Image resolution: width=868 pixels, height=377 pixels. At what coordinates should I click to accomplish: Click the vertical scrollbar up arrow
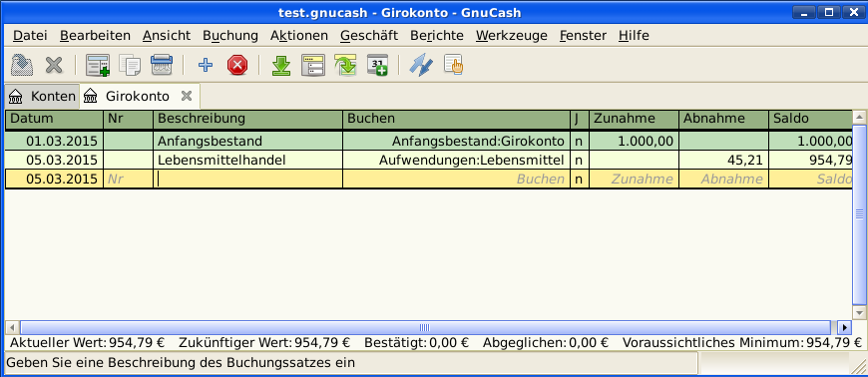[859, 117]
